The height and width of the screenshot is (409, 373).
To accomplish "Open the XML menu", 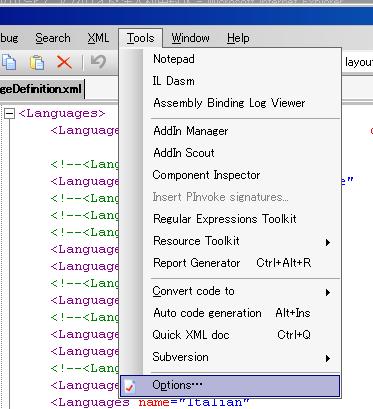I will (98, 38).
